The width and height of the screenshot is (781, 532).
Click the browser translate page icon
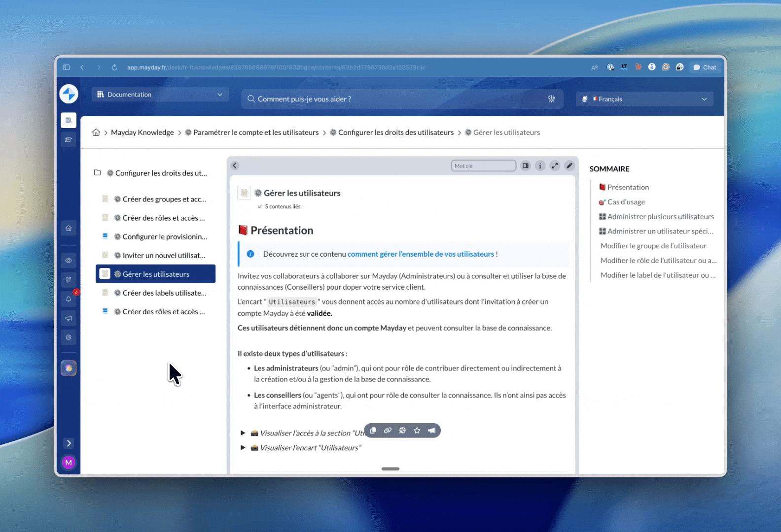tap(595, 67)
